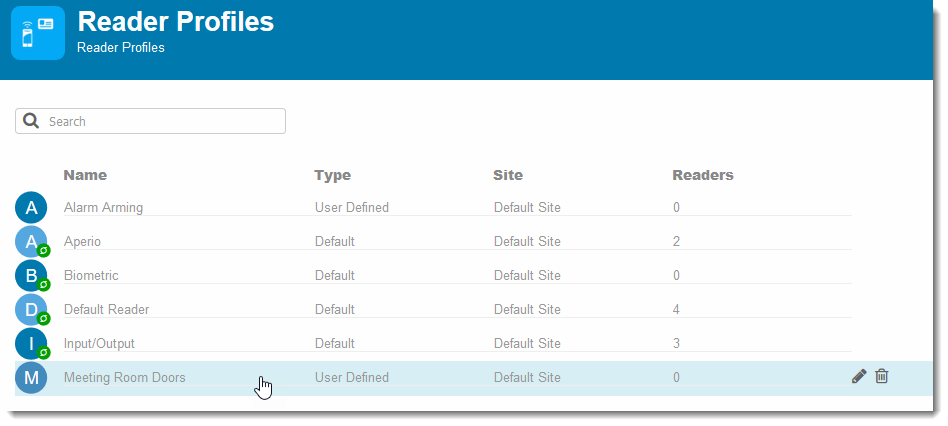
Task: Delete Meeting Room Doors using trash icon
Action: (x=881, y=376)
